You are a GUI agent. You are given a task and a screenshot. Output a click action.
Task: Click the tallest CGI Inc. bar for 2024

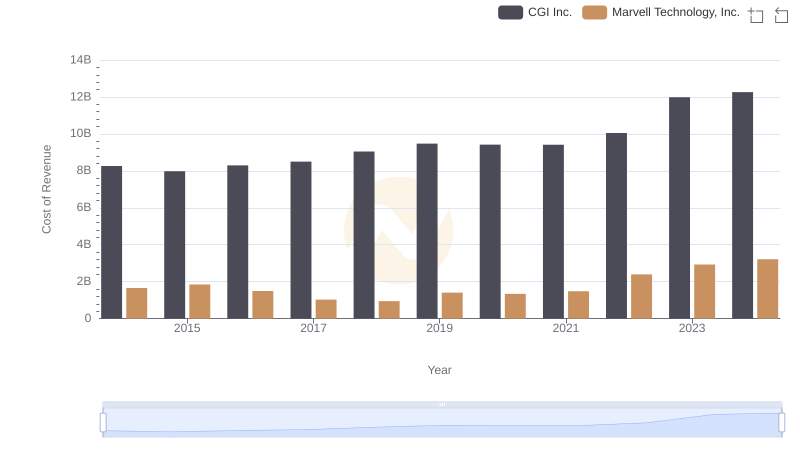(x=742, y=205)
